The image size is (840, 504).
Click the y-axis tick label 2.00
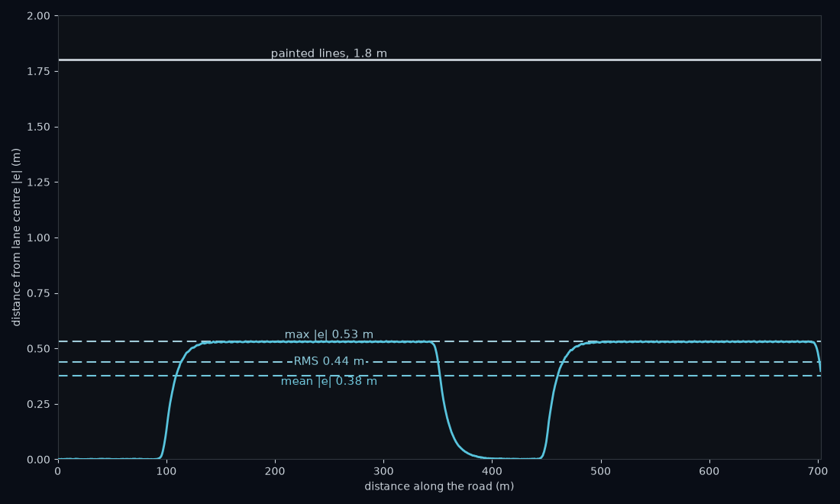click(x=39, y=16)
